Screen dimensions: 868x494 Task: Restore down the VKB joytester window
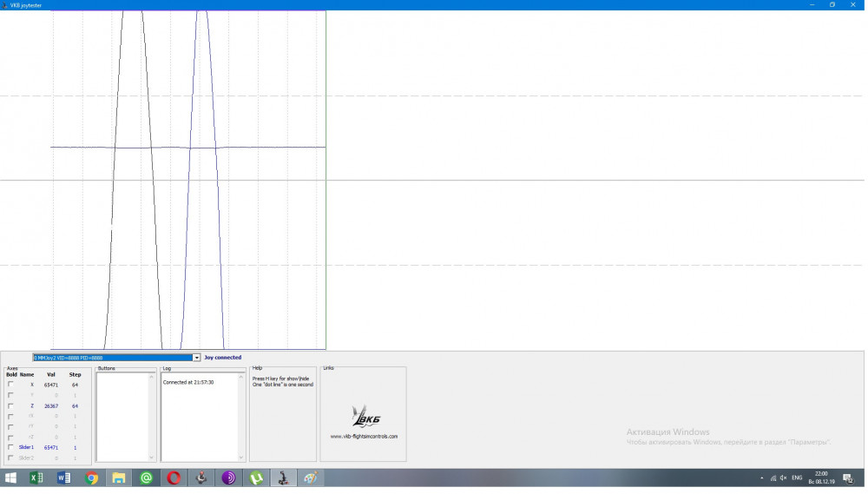[x=832, y=5]
